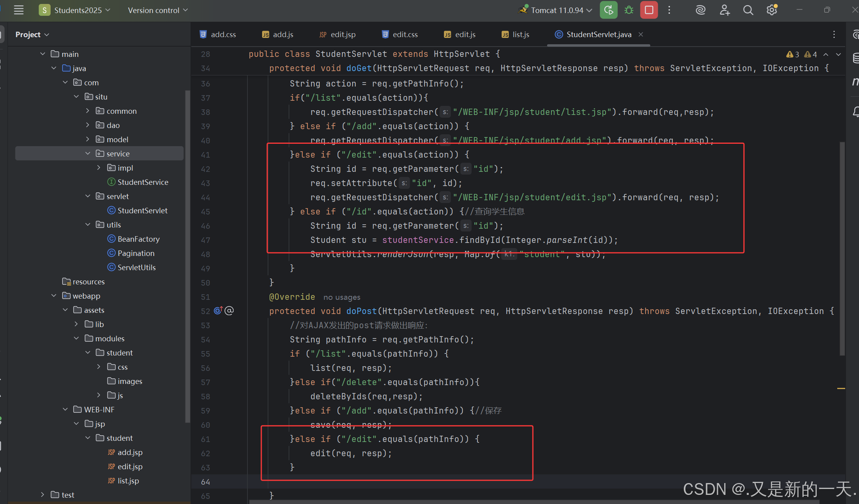This screenshot has width=859, height=504.
Task: Click the warnings indicator showing 3
Action: pos(793,54)
